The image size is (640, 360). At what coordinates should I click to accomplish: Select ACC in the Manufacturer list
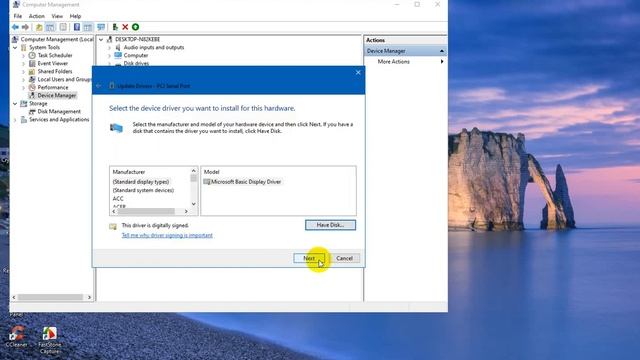point(118,198)
